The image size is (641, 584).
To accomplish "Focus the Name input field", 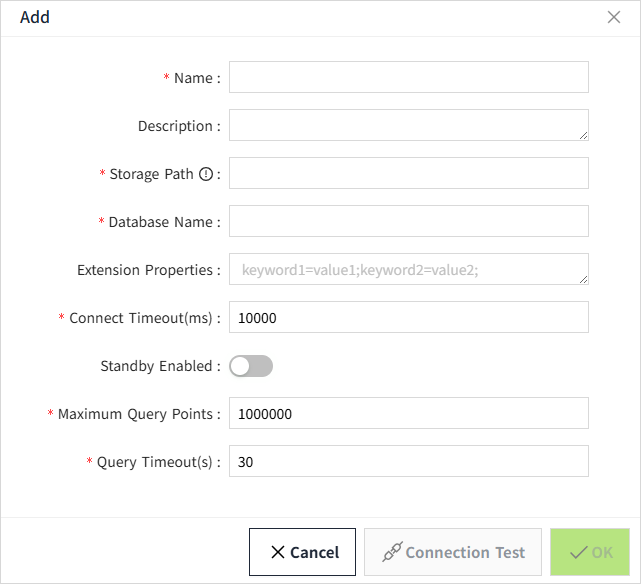I will pos(408,77).
